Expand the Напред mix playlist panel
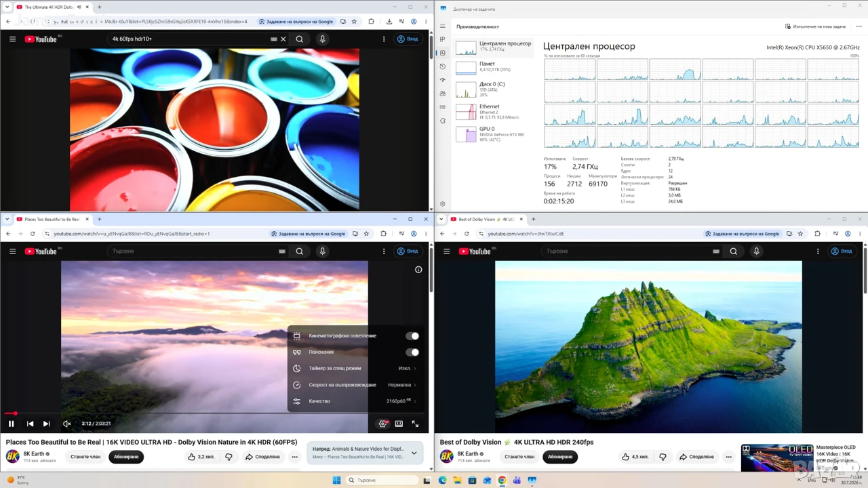The width and height of the screenshot is (868, 488). tap(414, 453)
